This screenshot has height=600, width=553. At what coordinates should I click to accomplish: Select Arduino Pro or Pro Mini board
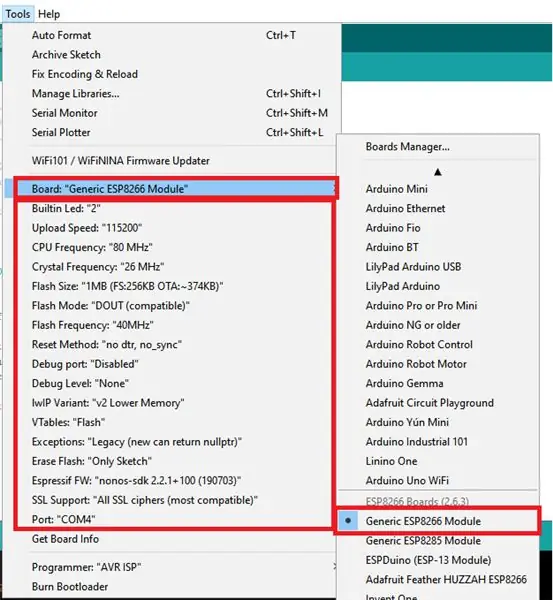point(438,306)
